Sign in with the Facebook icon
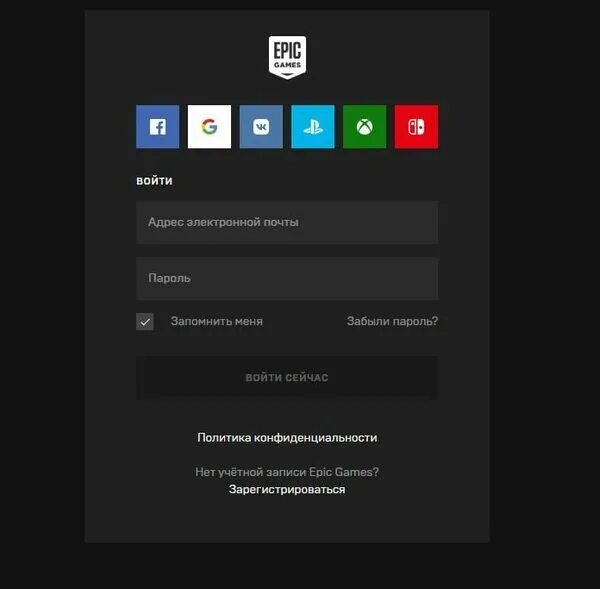This screenshot has width=600, height=589. click(157, 127)
